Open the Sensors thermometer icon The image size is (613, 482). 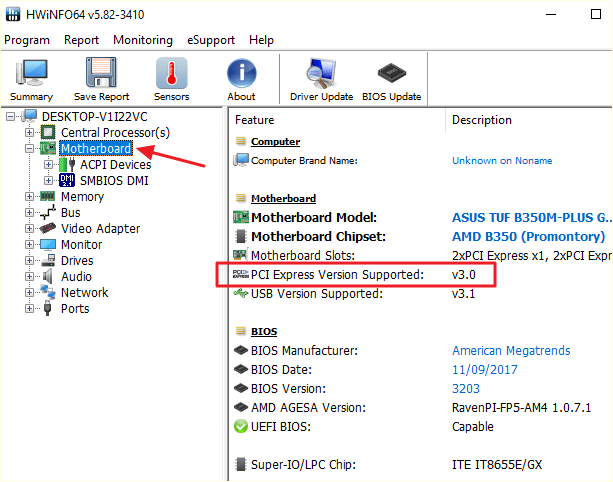coord(171,73)
